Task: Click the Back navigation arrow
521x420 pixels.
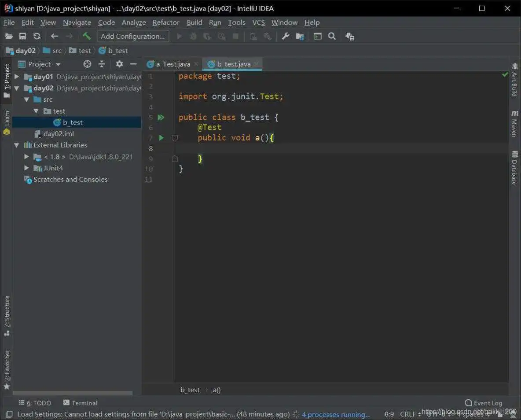Action: [x=54, y=36]
